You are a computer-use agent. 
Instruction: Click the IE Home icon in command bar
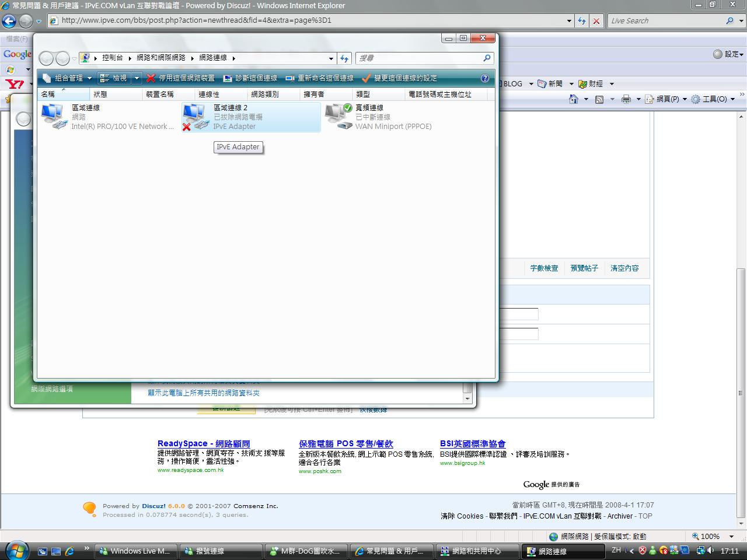pos(574,99)
